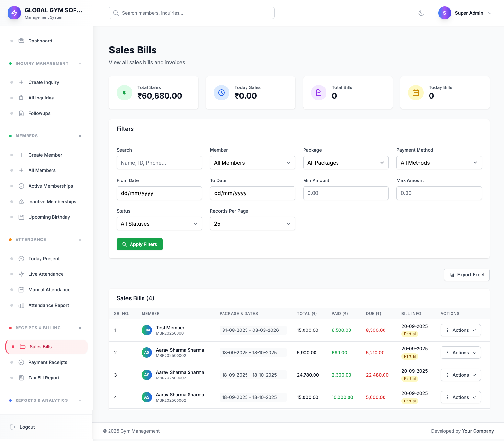
Task: Open Live Attendance lightning bolt icon
Action: [21, 274]
